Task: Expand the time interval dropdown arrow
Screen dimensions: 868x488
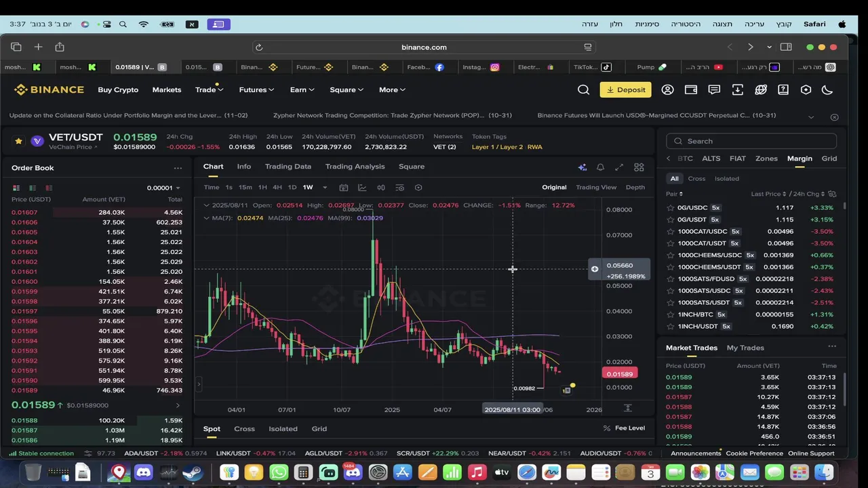Action: point(325,188)
